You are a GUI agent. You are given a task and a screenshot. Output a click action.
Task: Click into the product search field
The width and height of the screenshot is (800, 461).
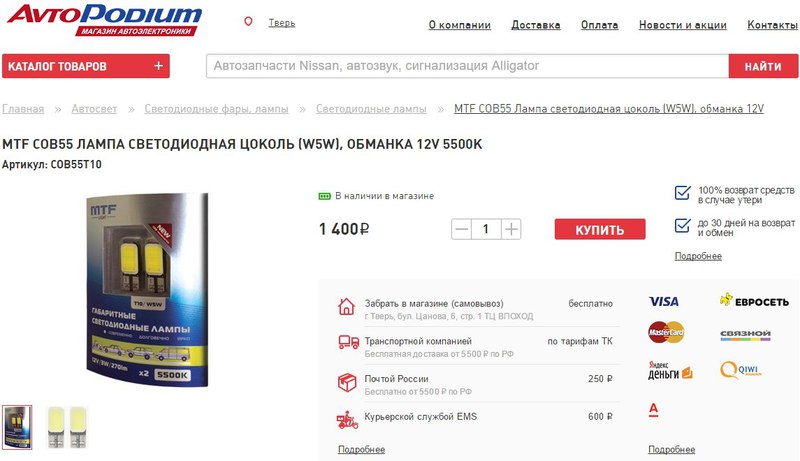[x=467, y=66]
